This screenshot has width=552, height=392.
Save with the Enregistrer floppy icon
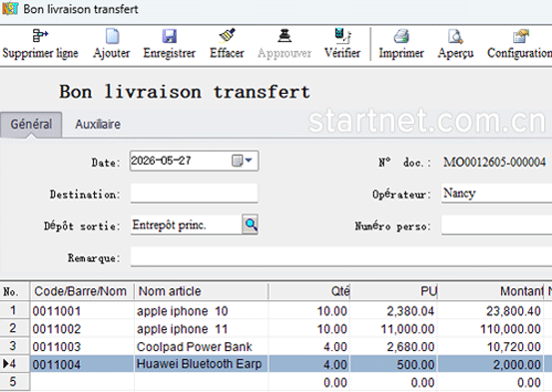(x=170, y=36)
